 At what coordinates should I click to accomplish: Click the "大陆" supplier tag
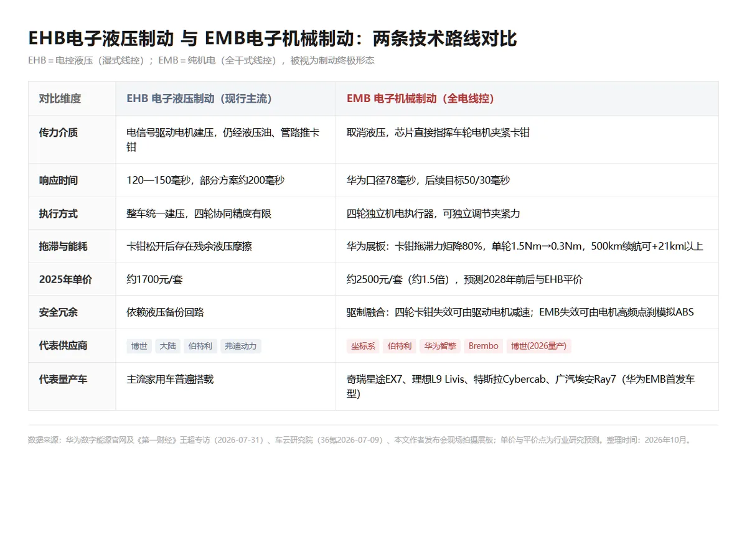pos(167,346)
